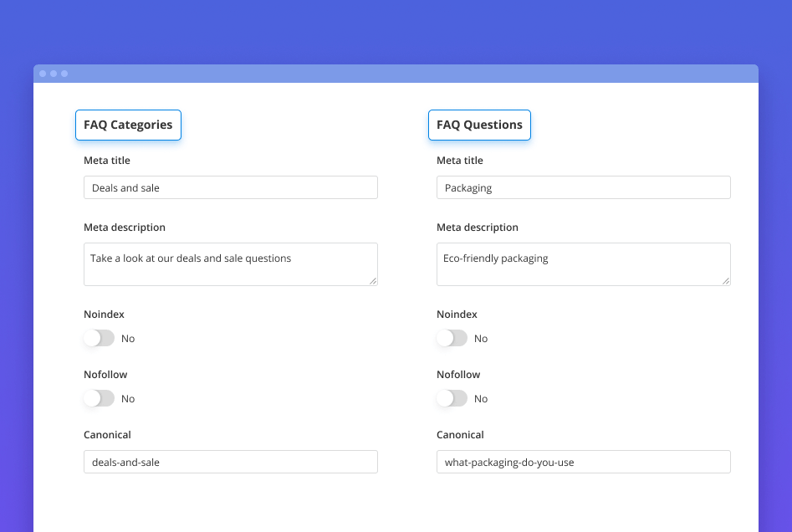Click the Canonical label under FAQ Questions

(x=460, y=435)
